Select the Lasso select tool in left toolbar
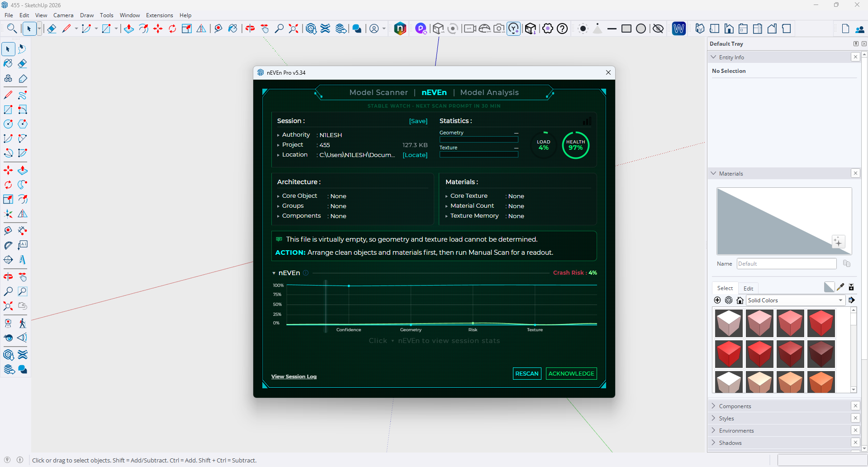 click(x=22, y=49)
